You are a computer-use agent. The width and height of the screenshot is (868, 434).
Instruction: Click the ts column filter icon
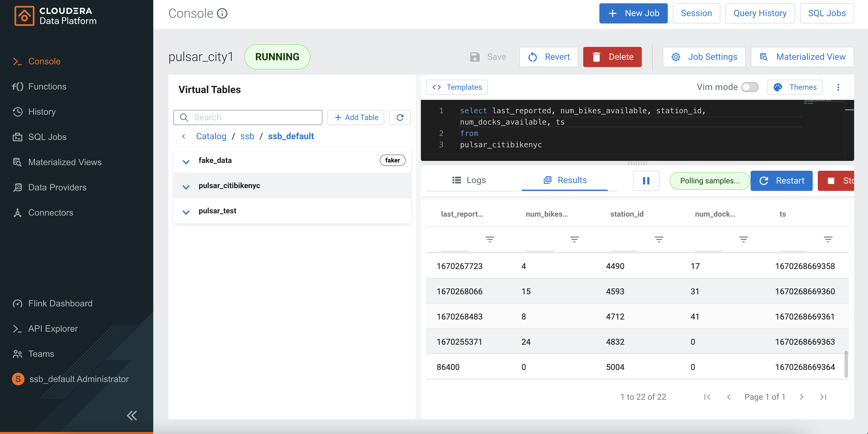point(828,239)
